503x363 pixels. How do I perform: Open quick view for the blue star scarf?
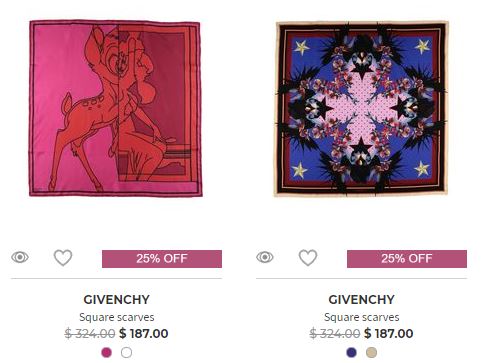coord(265,257)
